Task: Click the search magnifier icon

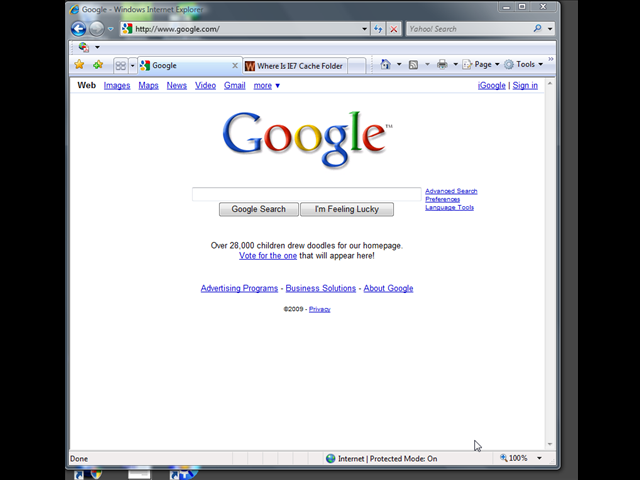Action: click(x=538, y=28)
